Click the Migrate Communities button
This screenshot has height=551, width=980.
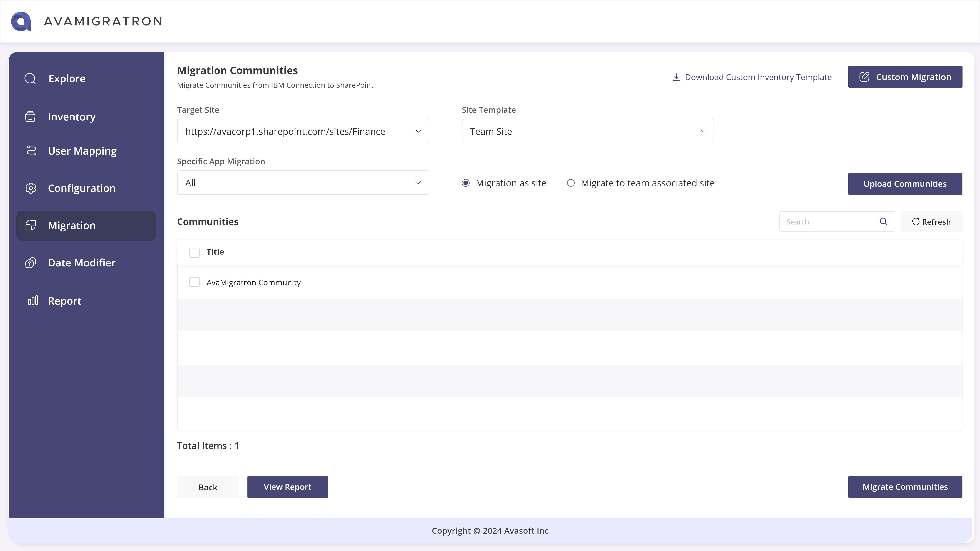pos(905,487)
